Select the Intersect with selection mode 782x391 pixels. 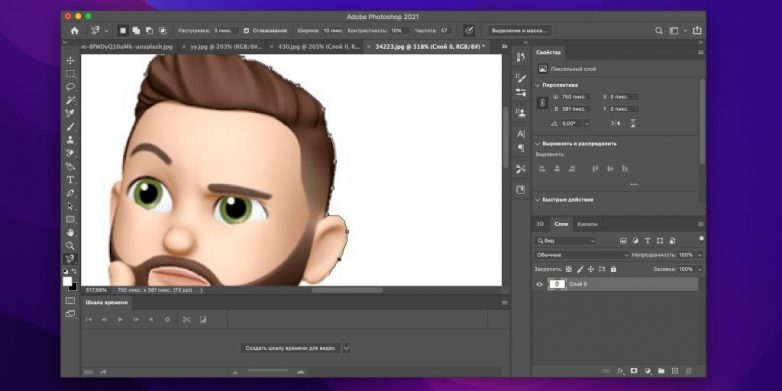[162, 31]
